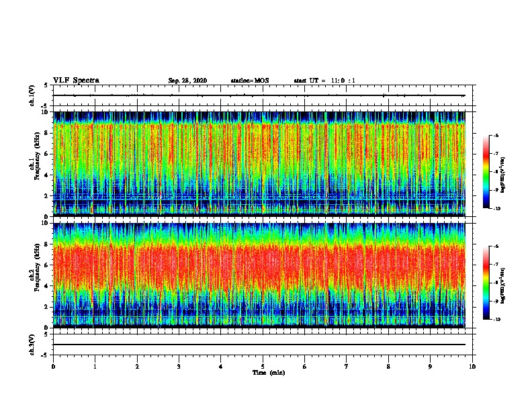Image resolution: width=532 pixels, height=411 pixels.
Task: Click the ch.1 spectrogram color bar
Action: click(x=486, y=172)
